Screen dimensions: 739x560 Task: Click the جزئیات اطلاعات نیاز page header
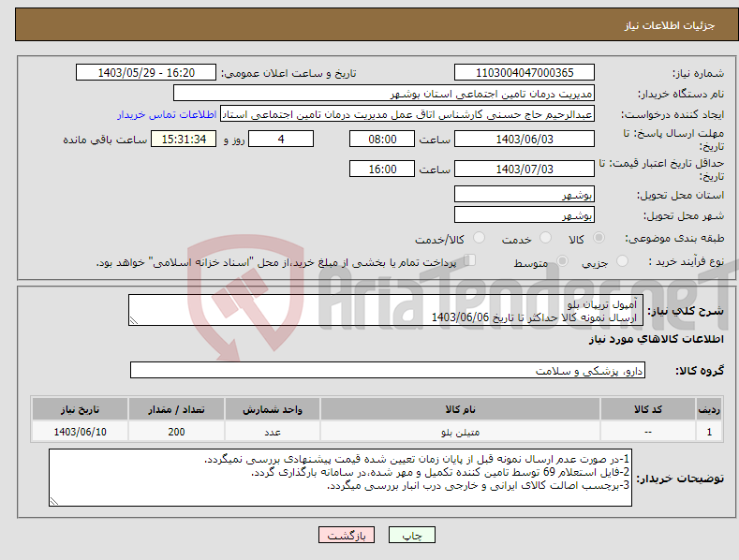click(670, 25)
